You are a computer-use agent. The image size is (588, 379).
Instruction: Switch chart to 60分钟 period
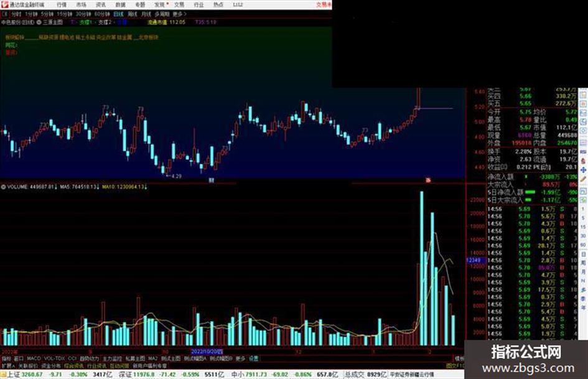pyautogui.click(x=102, y=14)
